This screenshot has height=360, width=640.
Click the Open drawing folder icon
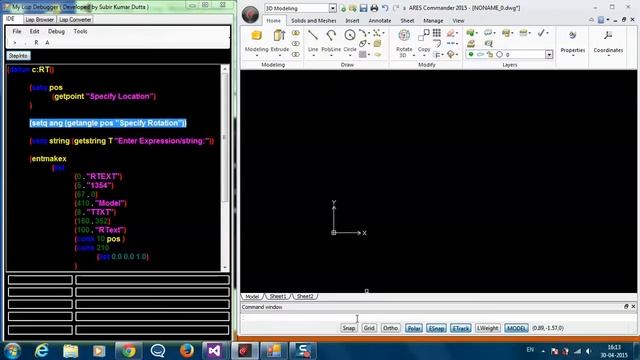(352, 8)
